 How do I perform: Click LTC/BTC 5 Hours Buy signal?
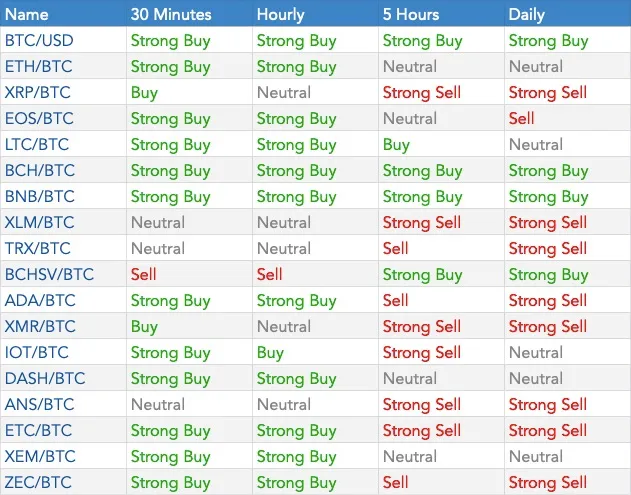[396, 144]
